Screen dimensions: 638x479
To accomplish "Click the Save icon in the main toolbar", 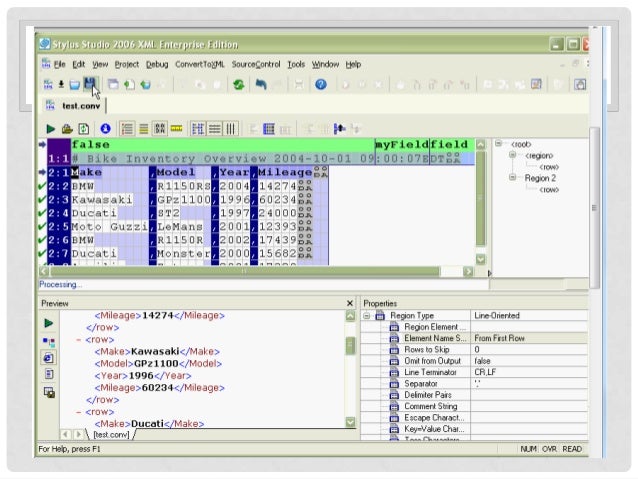I will tap(90, 84).
